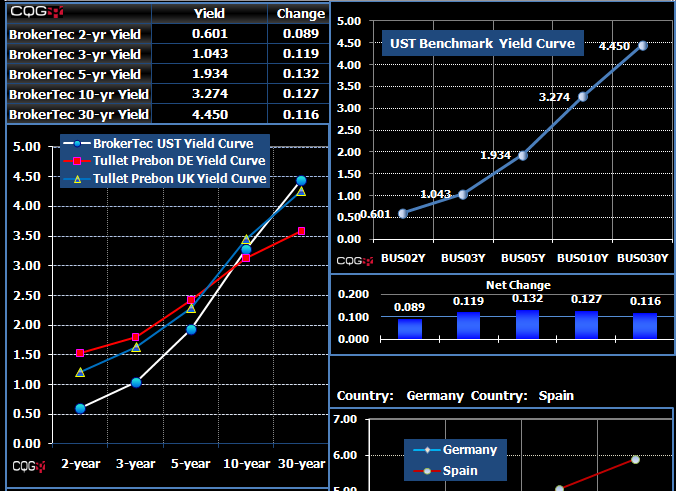This screenshot has width=676, height=491.
Task: Click the BUS05Y axis label
Action: coord(524,259)
